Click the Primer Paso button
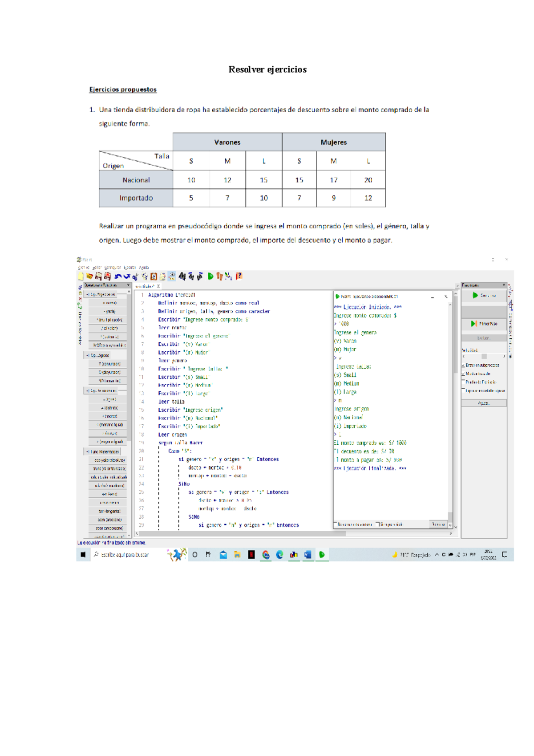Viewport: 534px width, 756px height. [x=484, y=324]
